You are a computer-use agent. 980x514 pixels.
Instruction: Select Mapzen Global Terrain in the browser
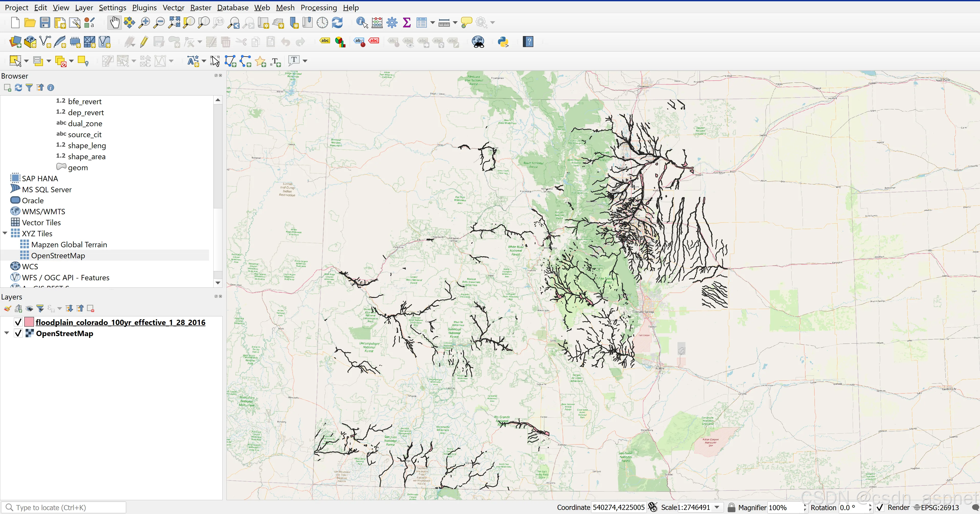(x=69, y=245)
